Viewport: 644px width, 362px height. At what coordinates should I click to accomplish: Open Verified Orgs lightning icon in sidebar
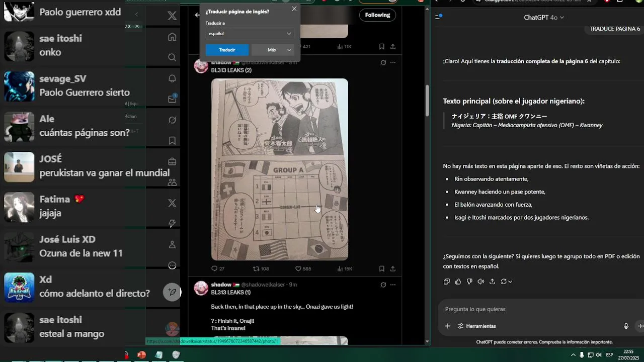tap(172, 223)
